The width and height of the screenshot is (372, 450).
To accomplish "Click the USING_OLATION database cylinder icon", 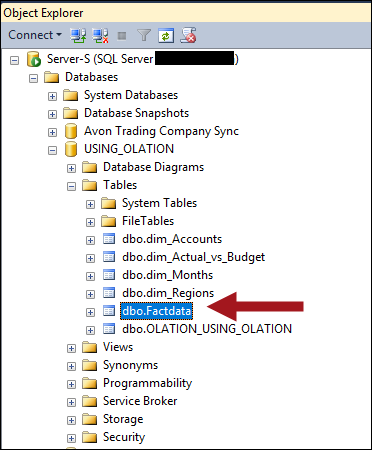I will coord(71,149).
